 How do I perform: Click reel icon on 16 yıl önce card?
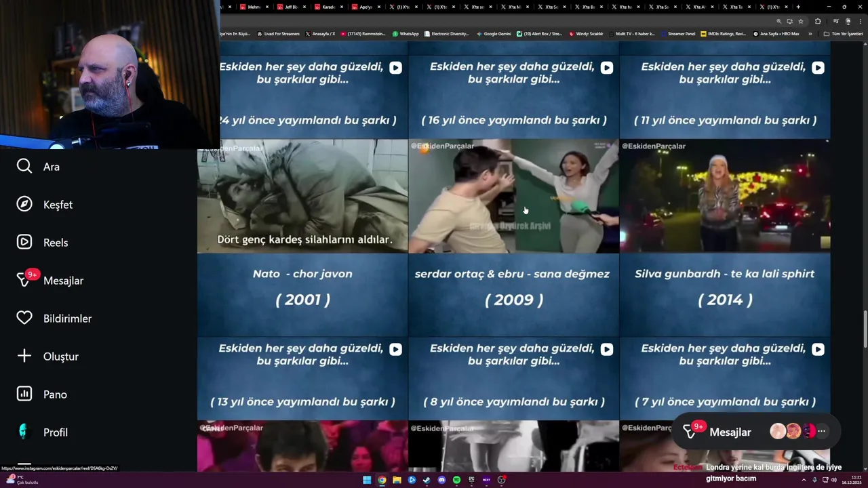pos(607,68)
